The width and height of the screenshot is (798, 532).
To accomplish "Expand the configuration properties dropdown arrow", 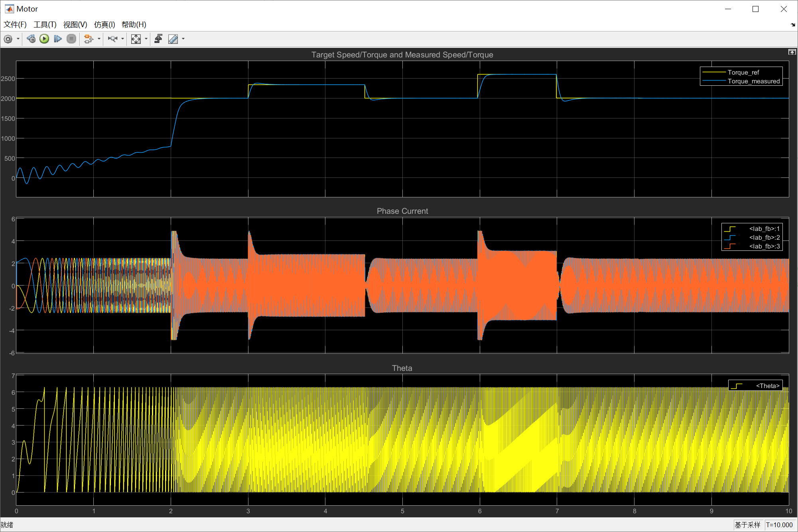I will pos(18,39).
